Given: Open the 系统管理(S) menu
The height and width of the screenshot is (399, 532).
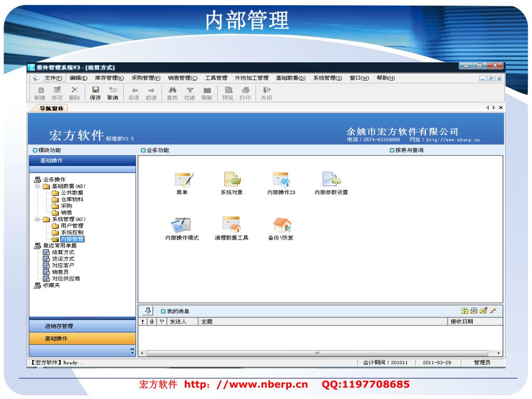Looking at the screenshot, I should (x=327, y=78).
